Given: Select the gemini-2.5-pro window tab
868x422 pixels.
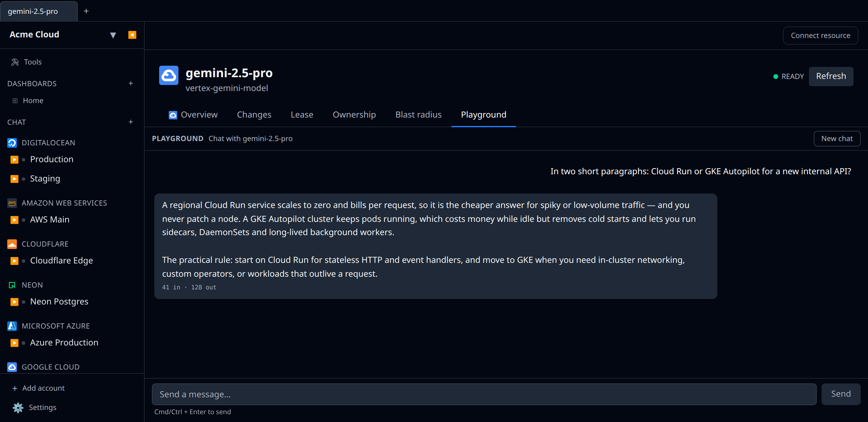Looking at the screenshot, I should [x=39, y=11].
